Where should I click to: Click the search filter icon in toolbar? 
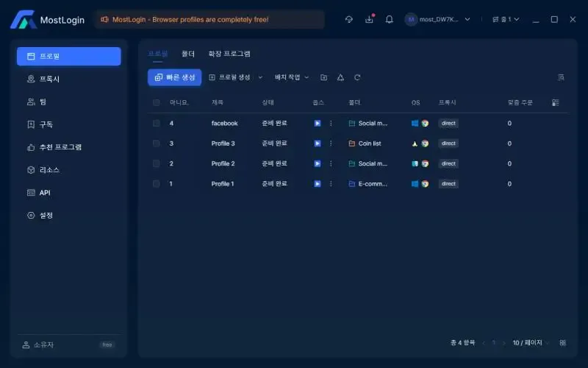coord(561,77)
